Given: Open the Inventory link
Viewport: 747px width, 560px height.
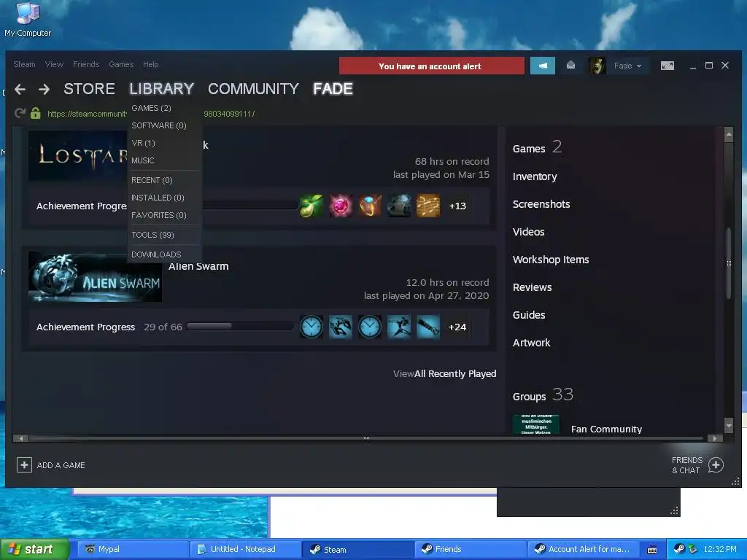Looking at the screenshot, I should [x=535, y=176].
